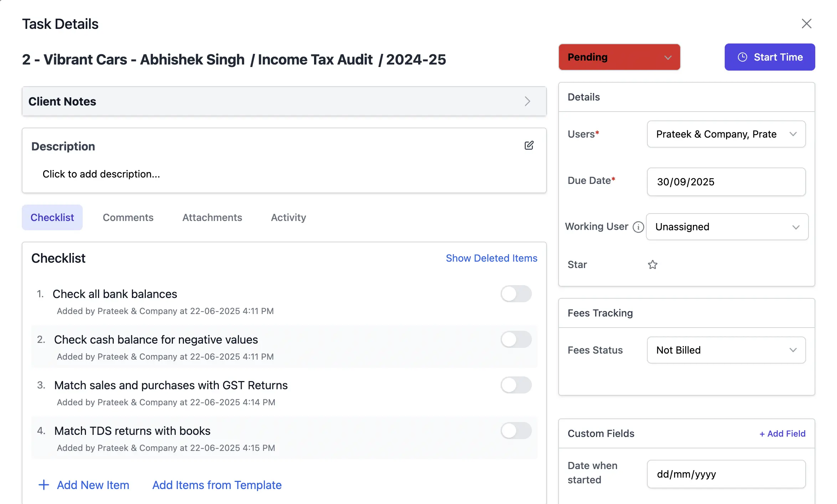Switch to the Checklist tab
The height and width of the screenshot is (504, 837).
pos(52,217)
